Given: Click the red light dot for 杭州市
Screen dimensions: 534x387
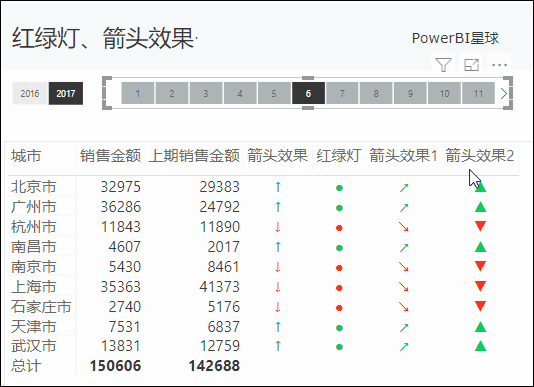Looking at the screenshot, I should [x=339, y=228].
